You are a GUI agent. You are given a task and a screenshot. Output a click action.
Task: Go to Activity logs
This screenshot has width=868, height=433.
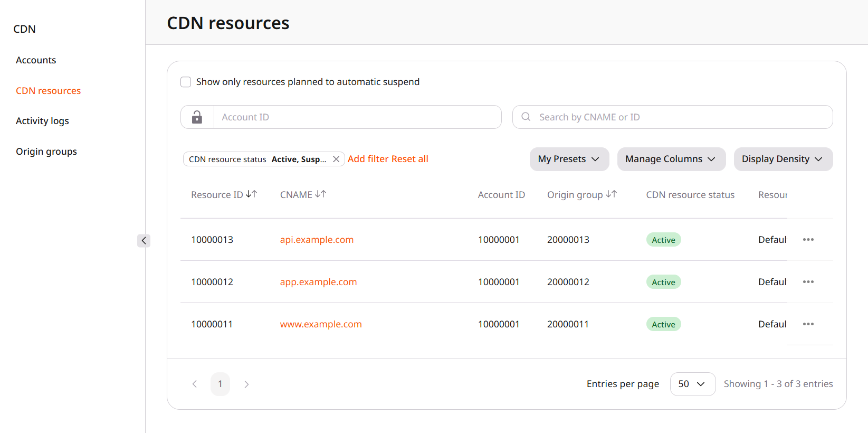point(42,121)
